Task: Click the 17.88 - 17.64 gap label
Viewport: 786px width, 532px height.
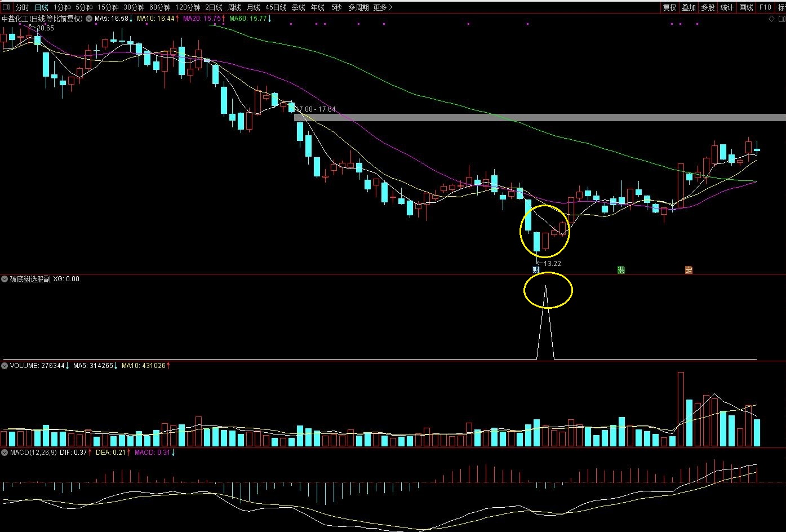Action: tap(316, 109)
